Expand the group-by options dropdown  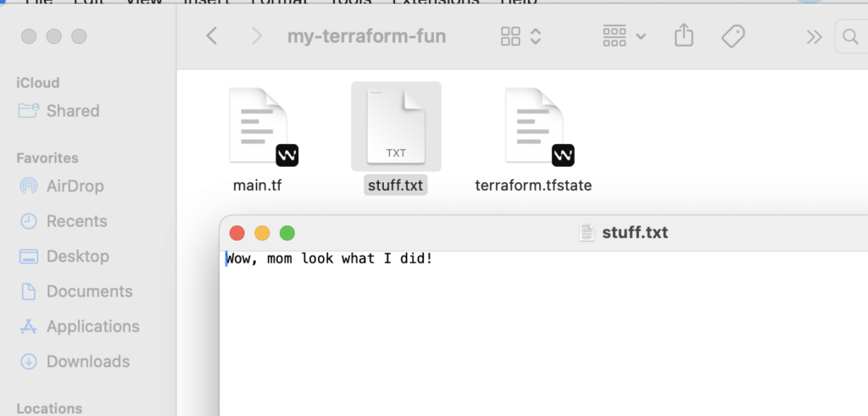click(x=624, y=36)
